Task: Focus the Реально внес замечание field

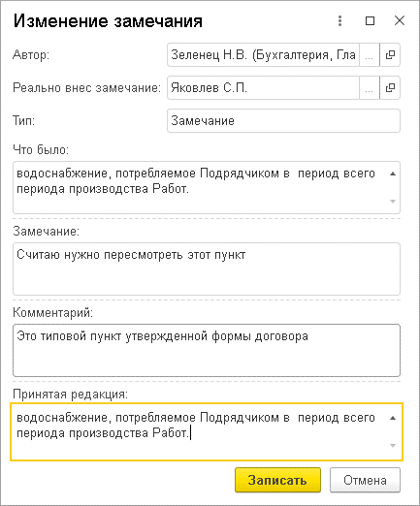Action: click(263, 88)
